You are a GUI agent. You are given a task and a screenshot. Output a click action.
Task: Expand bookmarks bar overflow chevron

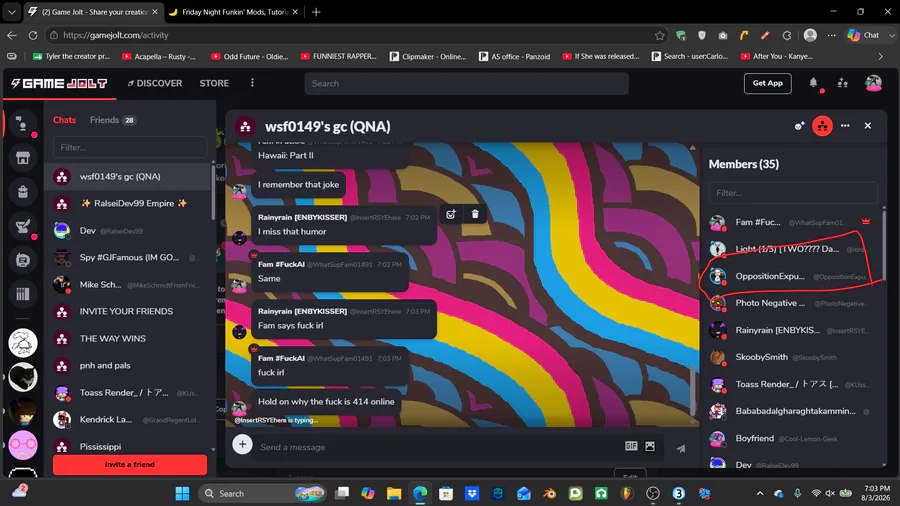pos(880,56)
